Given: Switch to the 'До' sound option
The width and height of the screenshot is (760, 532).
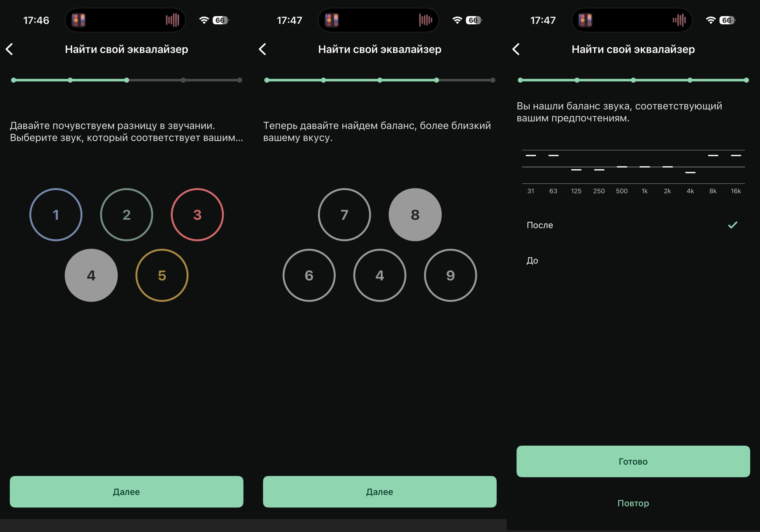Looking at the screenshot, I should click(532, 261).
